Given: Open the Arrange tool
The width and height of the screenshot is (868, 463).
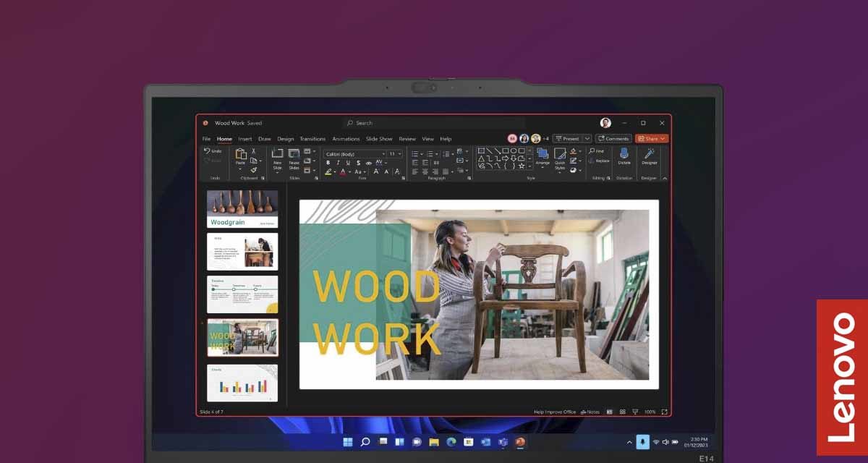Looking at the screenshot, I should point(542,153).
